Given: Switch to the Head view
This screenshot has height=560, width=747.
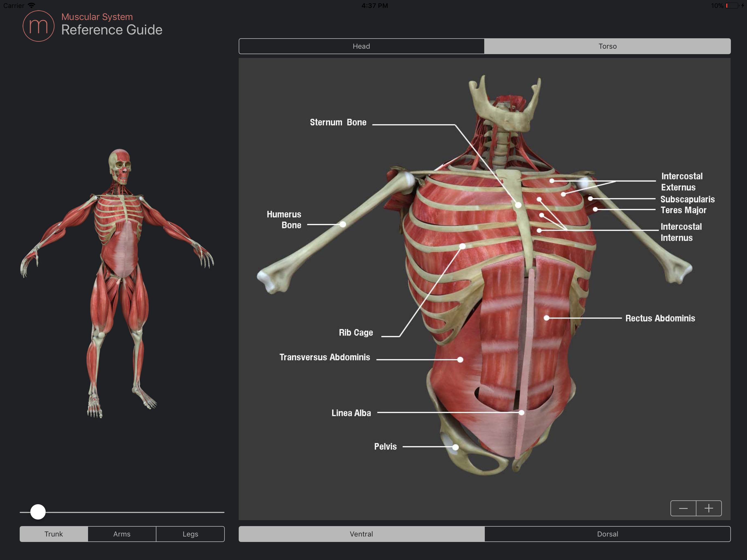Looking at the screenshot, I should (361, 46).
